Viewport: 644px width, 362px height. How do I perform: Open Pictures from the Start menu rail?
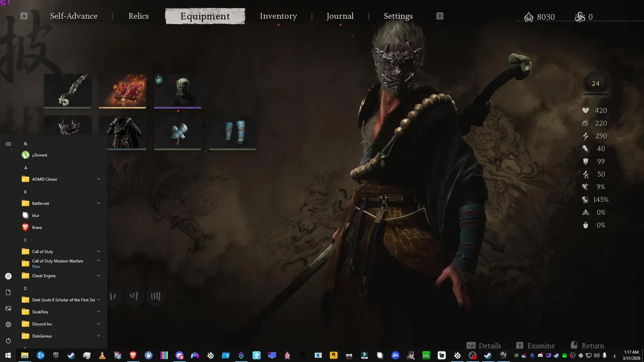tap(8, 308)
